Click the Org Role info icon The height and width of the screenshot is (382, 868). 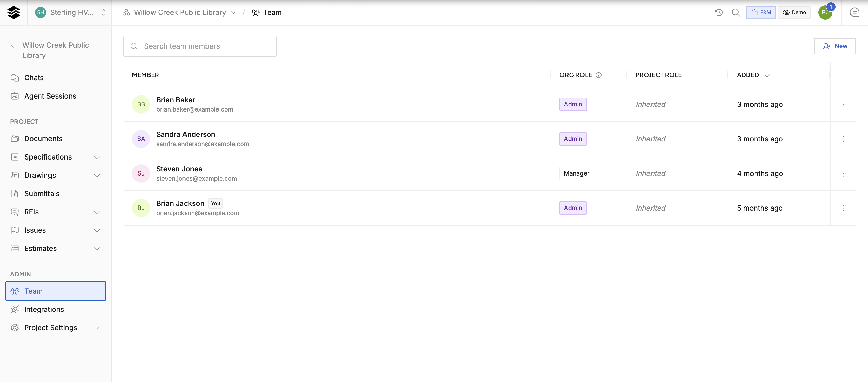[598, 75]
